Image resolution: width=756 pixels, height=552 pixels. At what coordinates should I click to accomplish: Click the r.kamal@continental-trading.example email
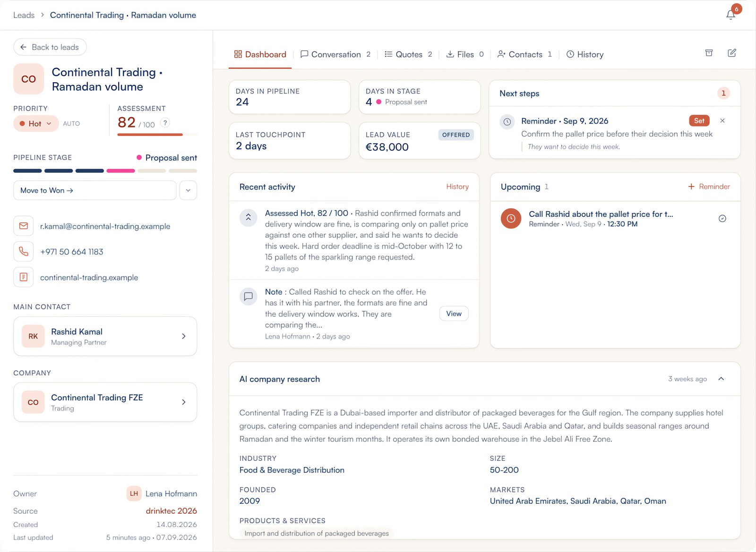point(105,226)
